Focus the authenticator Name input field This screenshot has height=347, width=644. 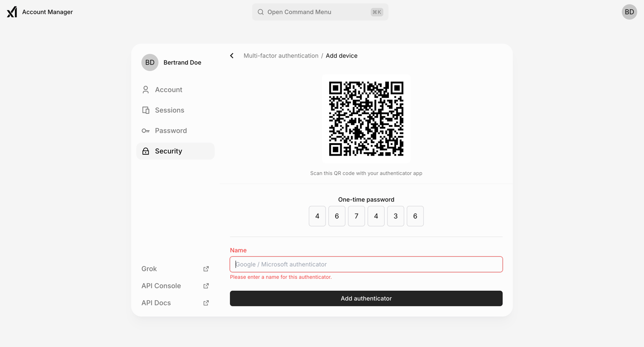click(366, 264)
